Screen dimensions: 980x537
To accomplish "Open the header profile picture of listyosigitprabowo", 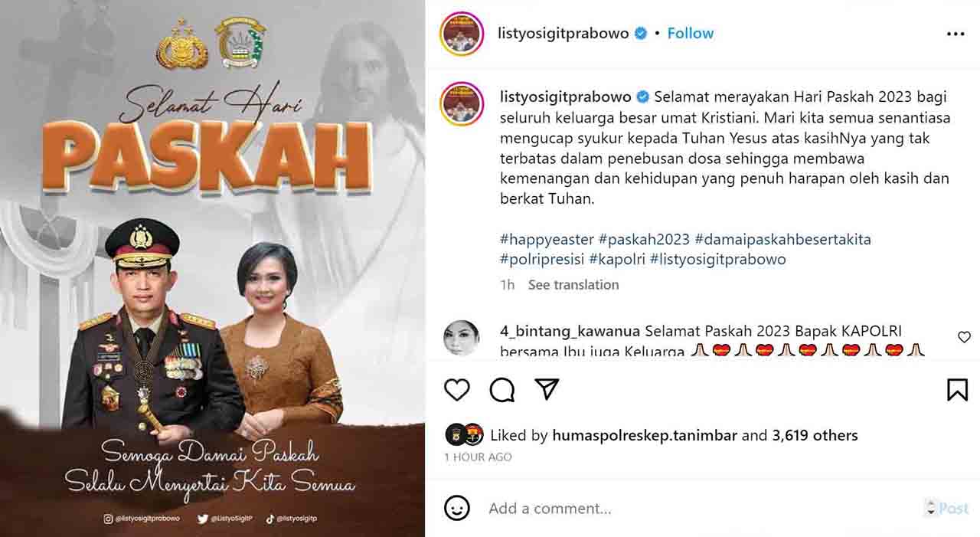I will click(462, 34).
